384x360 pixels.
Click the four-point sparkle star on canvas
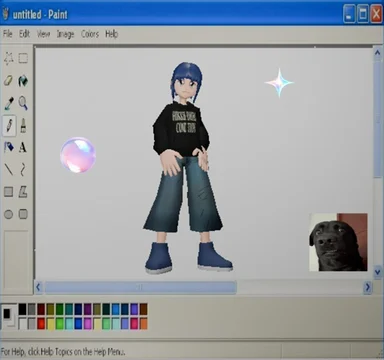(x=279, y=83)
